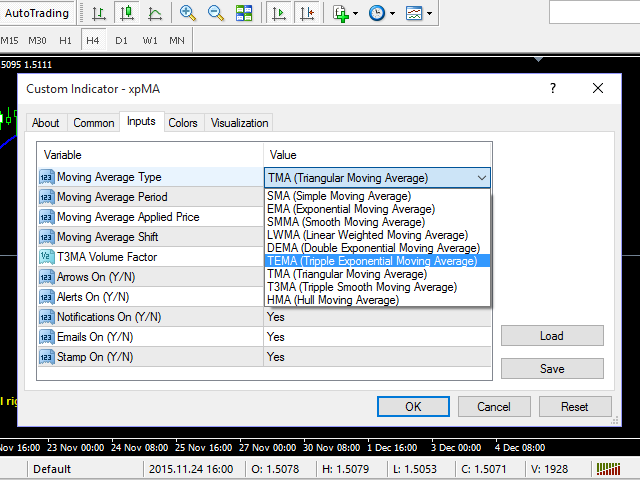This screenshot has width=640, height=480.
Task: Load saved input settings
Action: coord(552,336)
